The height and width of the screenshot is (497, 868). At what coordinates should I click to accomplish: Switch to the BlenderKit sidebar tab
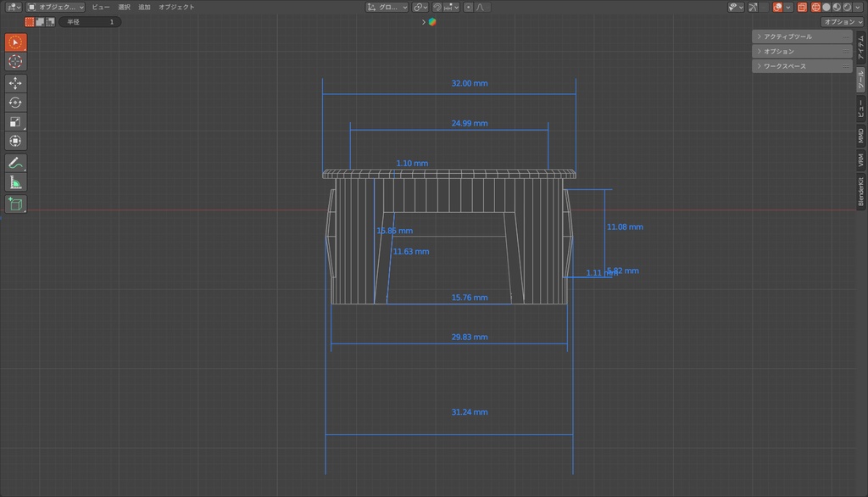861,191
